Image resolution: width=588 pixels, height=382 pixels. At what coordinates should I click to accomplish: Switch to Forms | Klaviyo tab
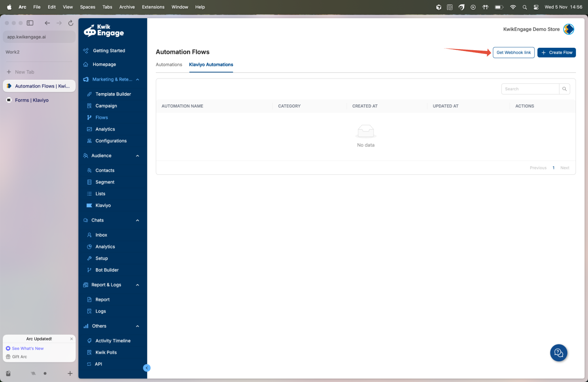click(x=39, y=100)
